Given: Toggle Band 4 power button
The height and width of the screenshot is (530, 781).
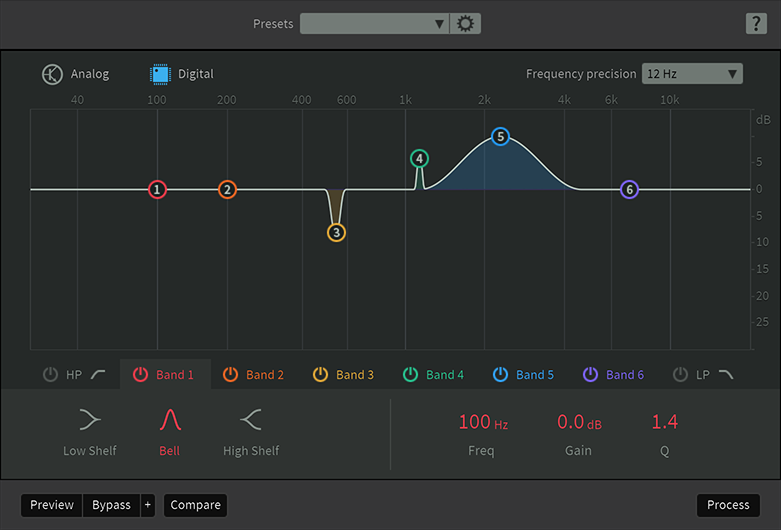Looking at the screenshot, I should pos(410,374).
